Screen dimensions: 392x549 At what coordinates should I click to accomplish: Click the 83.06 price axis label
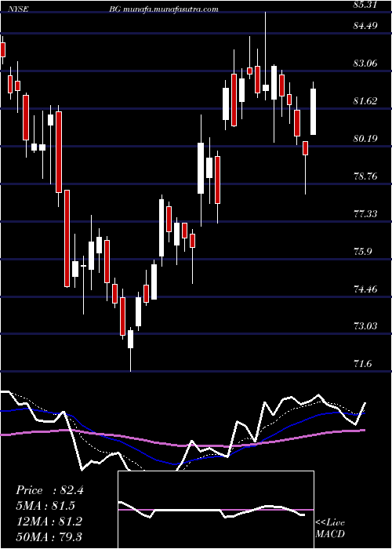[x=366, y=64]
